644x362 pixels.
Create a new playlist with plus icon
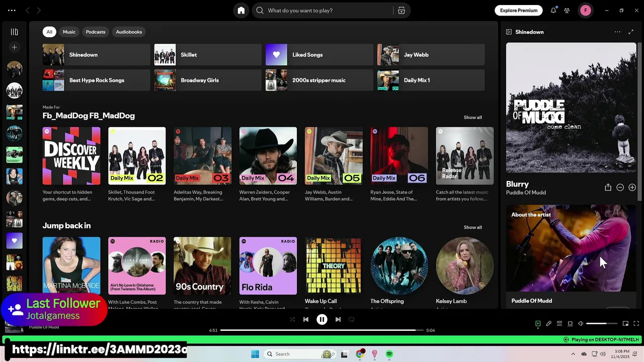15,47
